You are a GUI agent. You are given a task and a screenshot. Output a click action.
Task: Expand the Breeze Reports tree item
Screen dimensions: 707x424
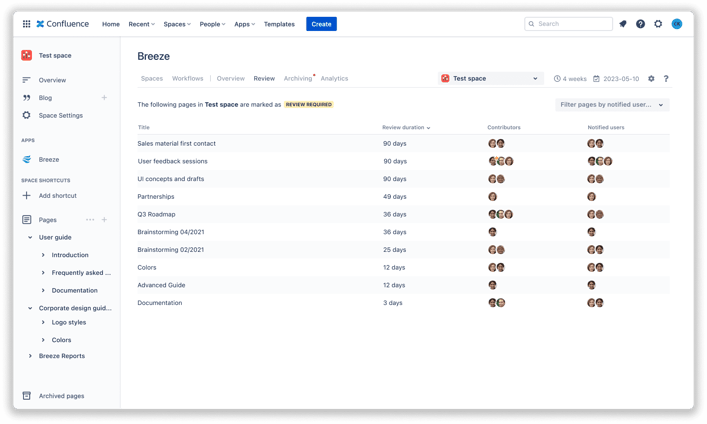click(x=30, y=356)
